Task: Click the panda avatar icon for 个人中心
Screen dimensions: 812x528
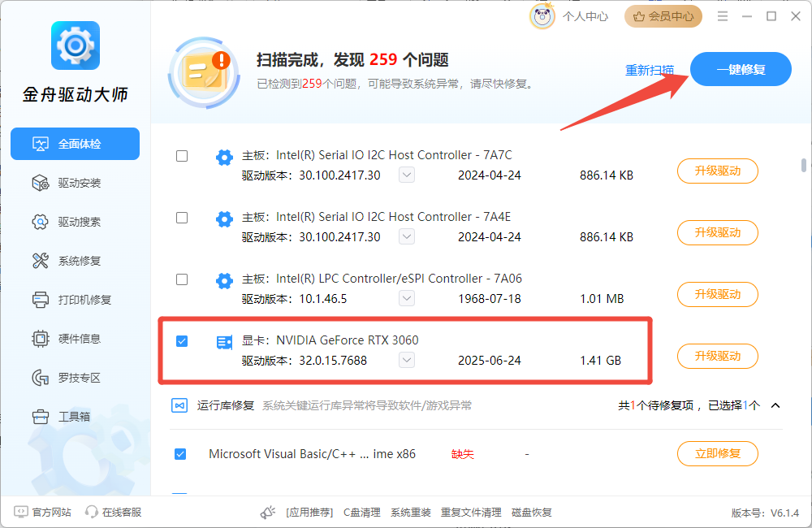Action: 542,15
